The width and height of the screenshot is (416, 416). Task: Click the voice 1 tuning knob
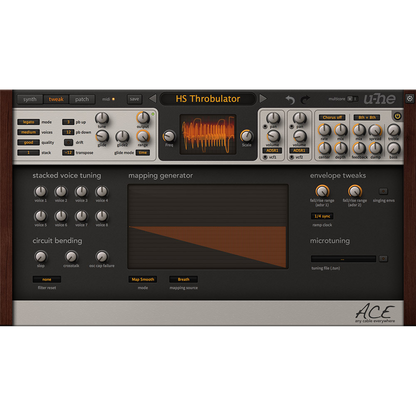(x=41, y=192)
